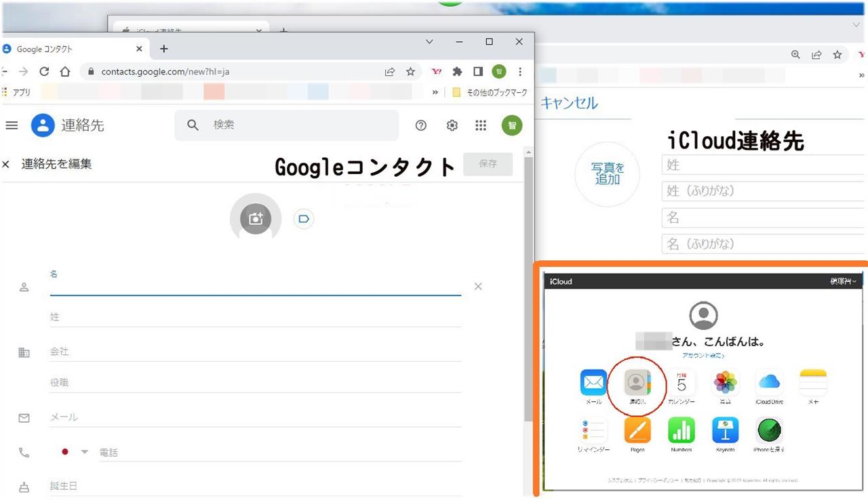868x500 pixels.
Task: Zoom icon in iCloud window toolbar
Action: pos(796,55)
